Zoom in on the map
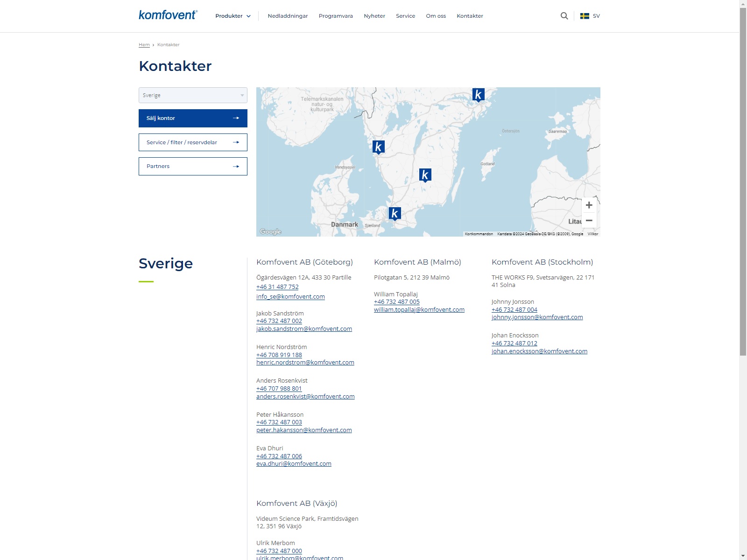 tap(589, 205)
